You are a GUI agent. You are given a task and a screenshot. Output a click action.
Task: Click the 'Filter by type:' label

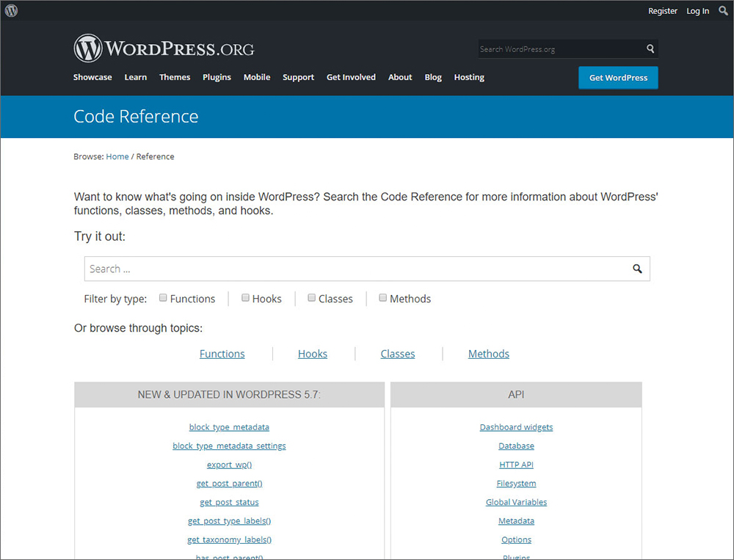coord(115,299)
